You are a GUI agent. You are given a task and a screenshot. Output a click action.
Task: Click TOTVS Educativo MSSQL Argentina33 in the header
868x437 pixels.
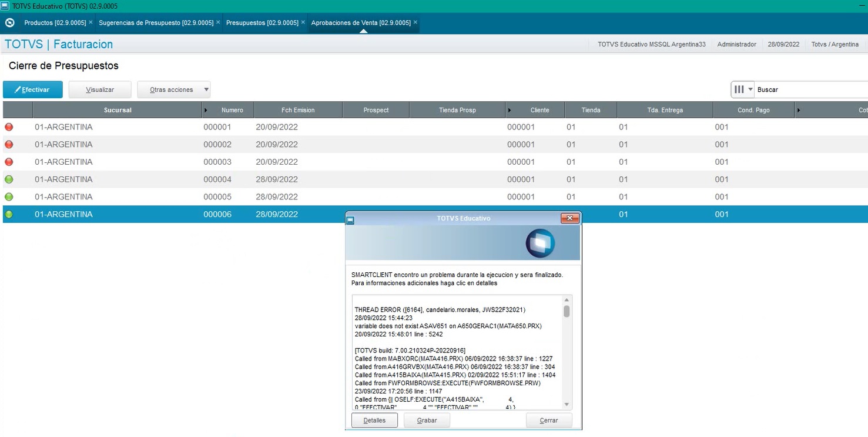click(x=652, y=44)
